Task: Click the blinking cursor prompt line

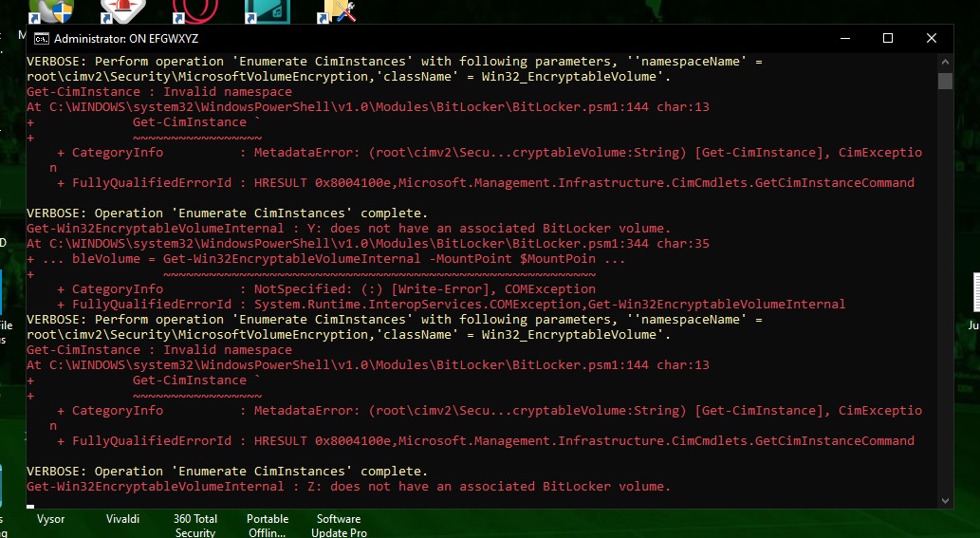Action: click(x=31, y=503)
